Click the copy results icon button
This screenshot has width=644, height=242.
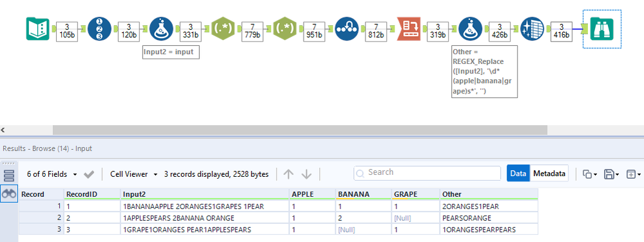point(588,174)
